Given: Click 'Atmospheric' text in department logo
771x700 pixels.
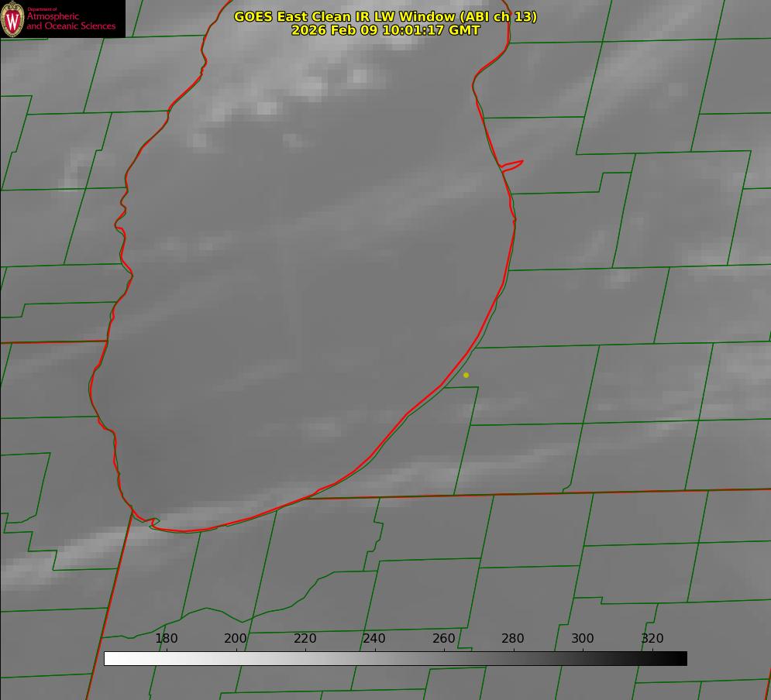Looking at the screenshot, I should point(53,16).
